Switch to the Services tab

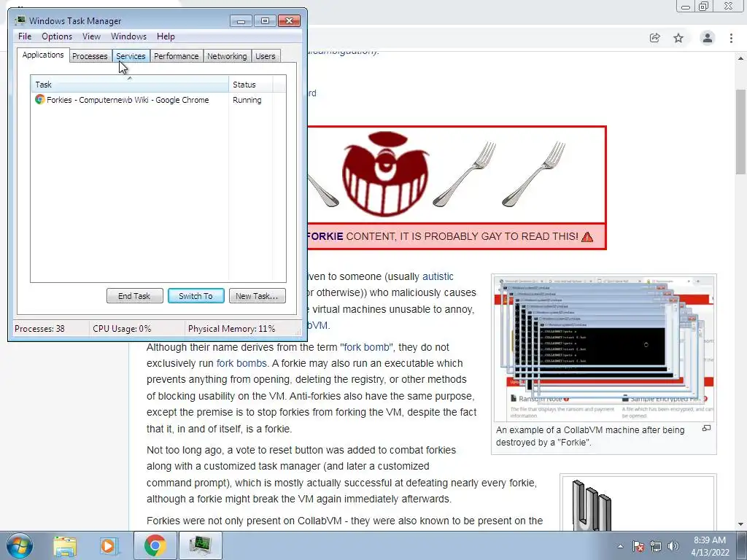click(x=131, y=56)
